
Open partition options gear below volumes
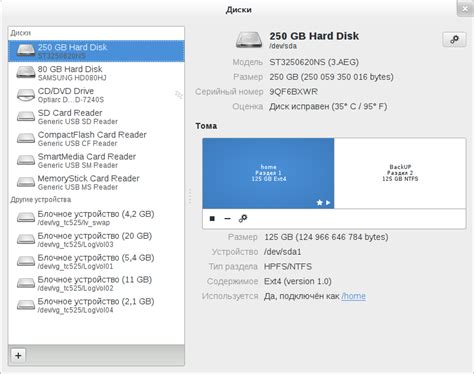click(243, 219)
